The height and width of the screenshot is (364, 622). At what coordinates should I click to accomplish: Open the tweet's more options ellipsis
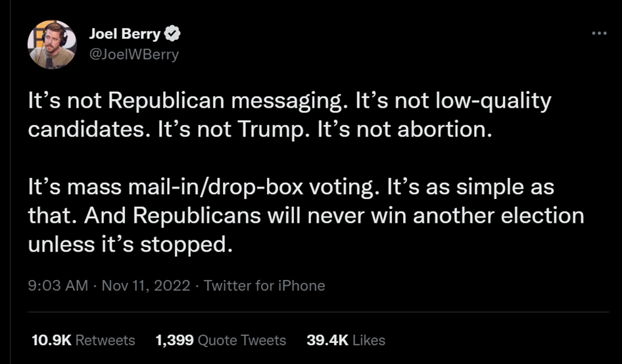pyautogui.click(x=598, y=34)
